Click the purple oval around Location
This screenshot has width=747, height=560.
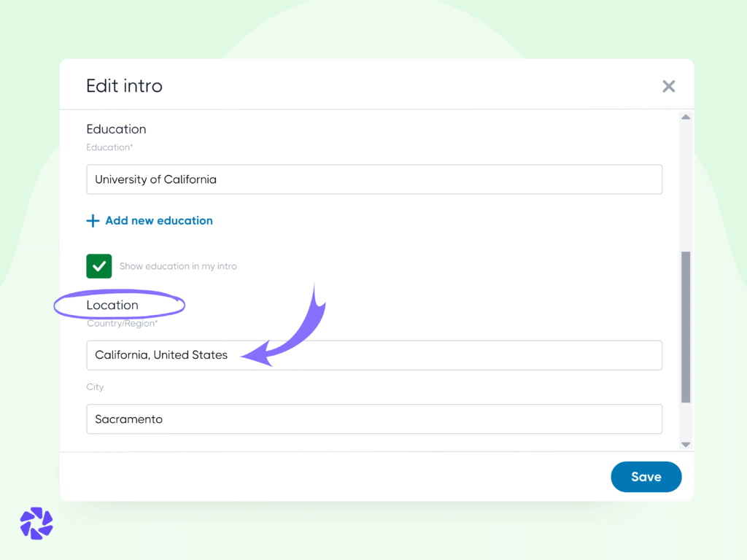(119, 305)
